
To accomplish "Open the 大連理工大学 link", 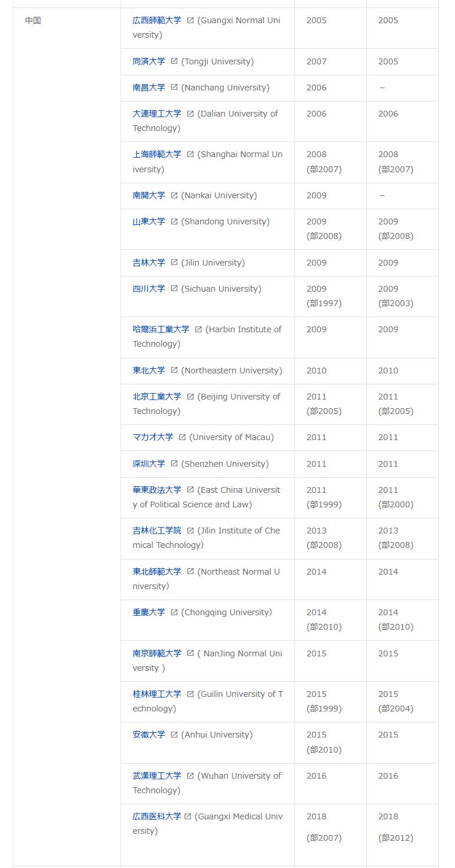I will tap(156, 114).
